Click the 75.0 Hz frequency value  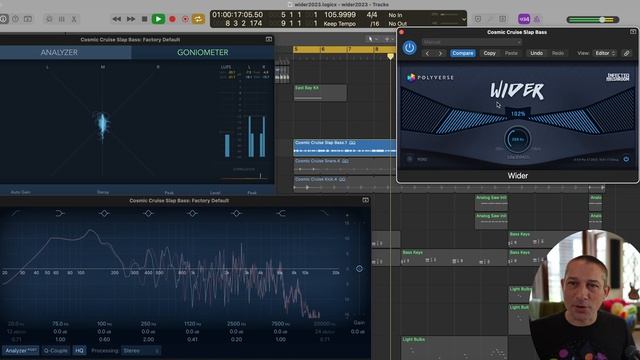pyautogui.click(x=60, y=324)
